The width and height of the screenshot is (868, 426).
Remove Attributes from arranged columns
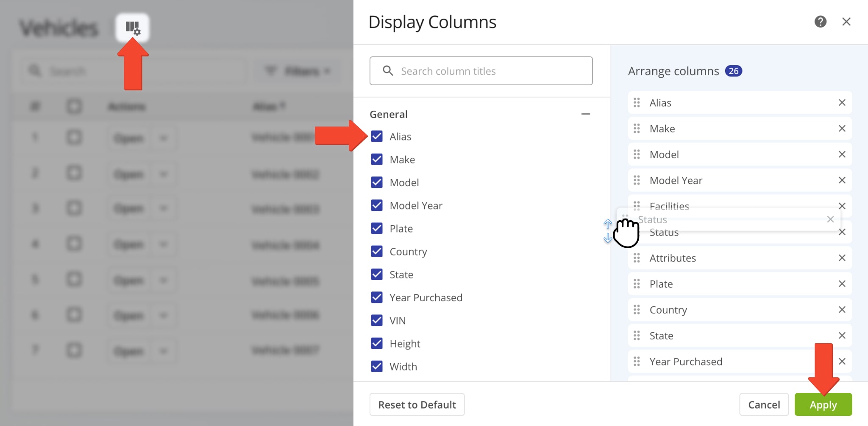(x=842, y=258)
